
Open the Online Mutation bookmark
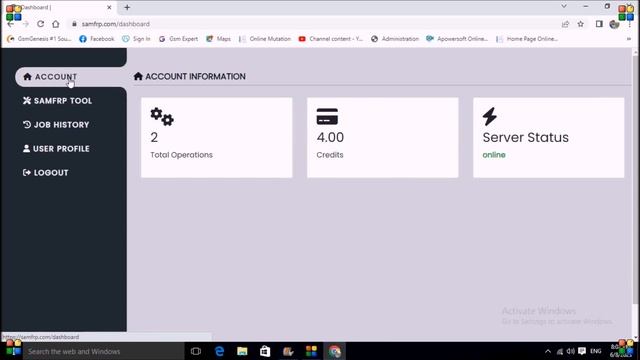click(265, 39)
